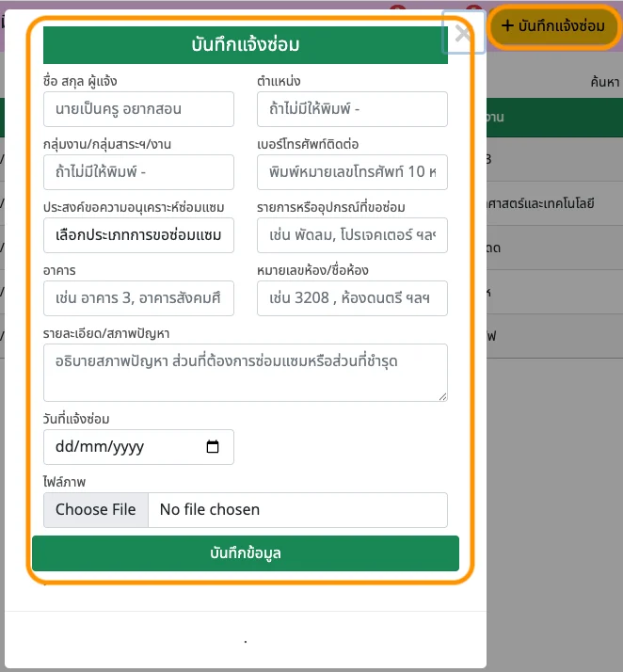This screenshot has width=623, height=672.
Task: Click inside the รายละเอียด/สภาพปัญหา text area
Action: click(245, 372)
